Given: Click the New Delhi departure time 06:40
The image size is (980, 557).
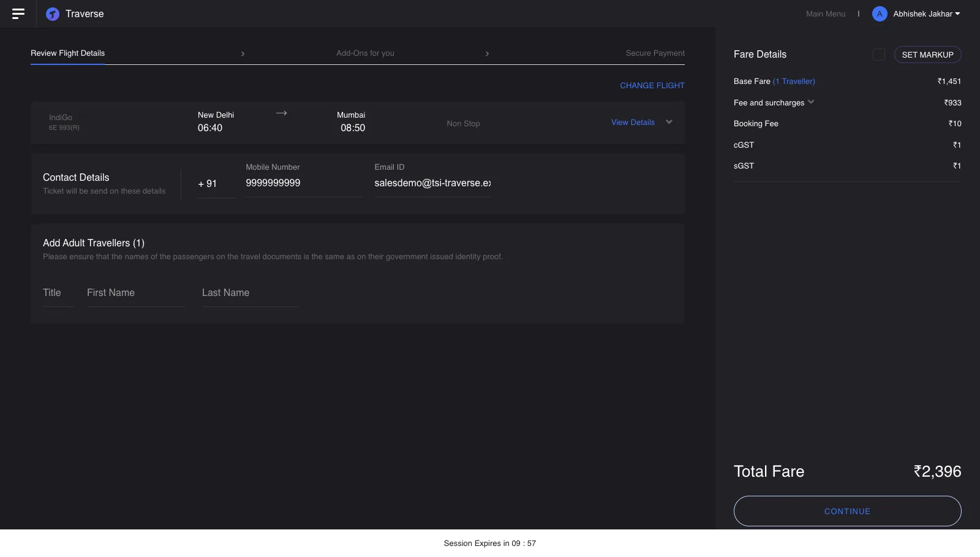Looking at the screenshot, I should coord(210,128).
